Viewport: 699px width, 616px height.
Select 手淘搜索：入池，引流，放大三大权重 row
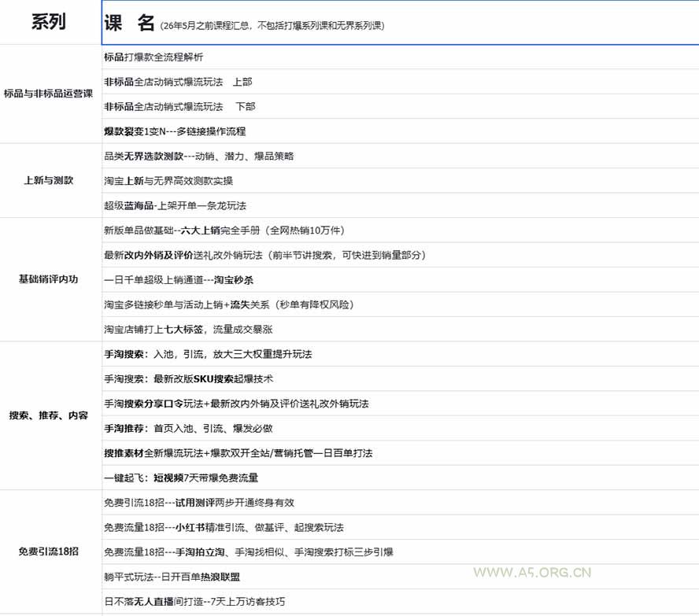401,354
